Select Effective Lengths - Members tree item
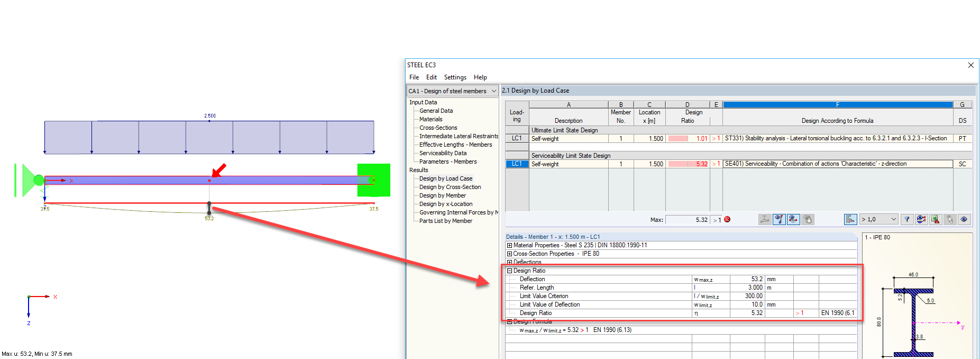Image resolution: width=980 pixels, height=359 pixels. pyautogui.click(x=455, y=145)
